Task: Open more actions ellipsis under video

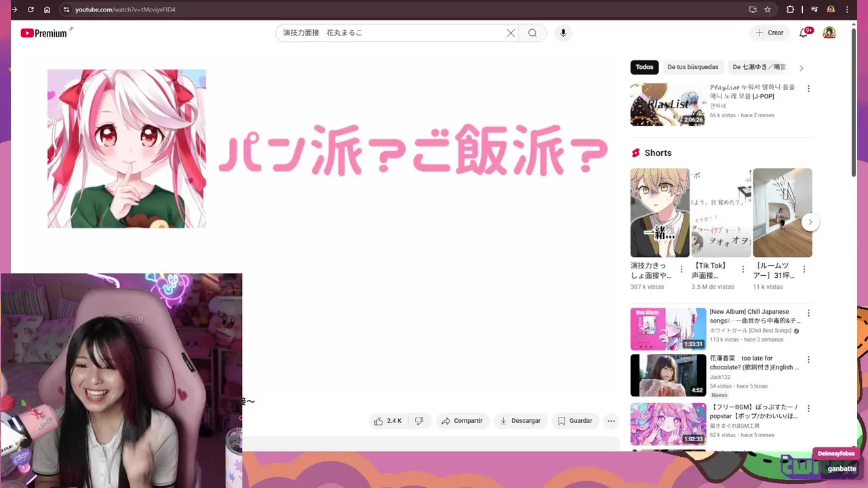Action: pyautogui.click(x=611, y=421)
